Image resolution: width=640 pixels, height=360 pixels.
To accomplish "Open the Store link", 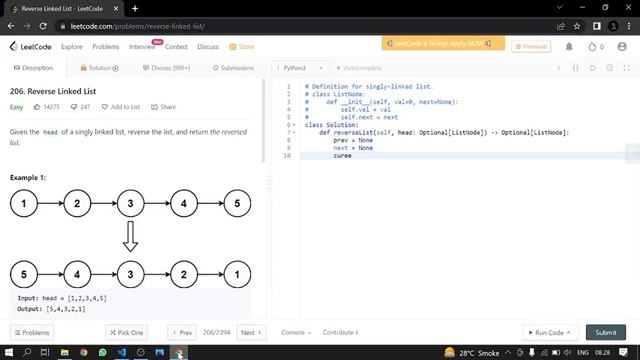I will [242, 47].
